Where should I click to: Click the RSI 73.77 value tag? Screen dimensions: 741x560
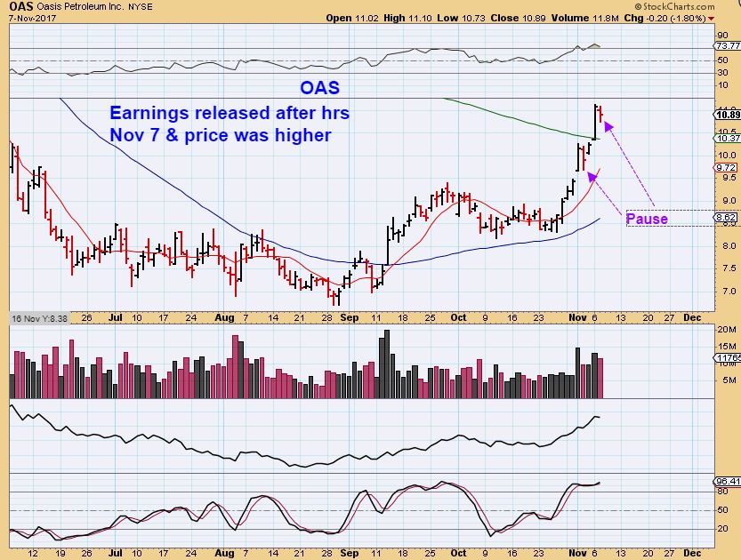(728, 46)
